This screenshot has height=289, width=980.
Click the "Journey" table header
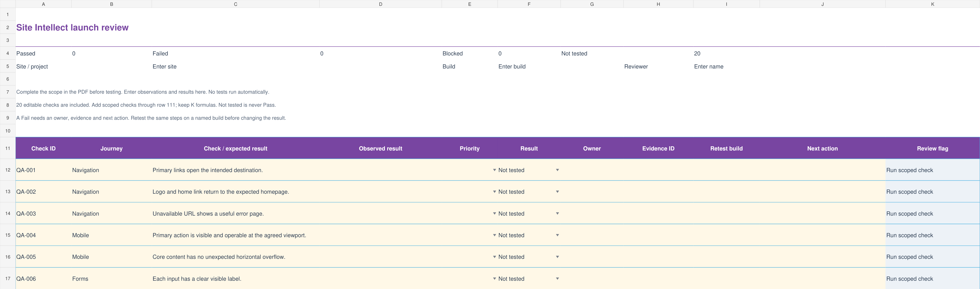(x=111, y=148)
